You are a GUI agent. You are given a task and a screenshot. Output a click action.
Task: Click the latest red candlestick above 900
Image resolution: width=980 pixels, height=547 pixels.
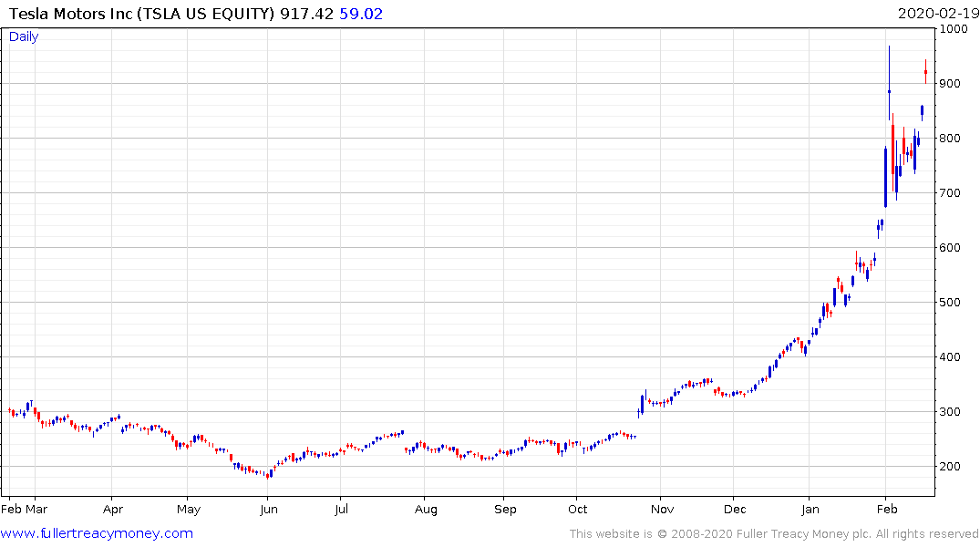(925, 72)
